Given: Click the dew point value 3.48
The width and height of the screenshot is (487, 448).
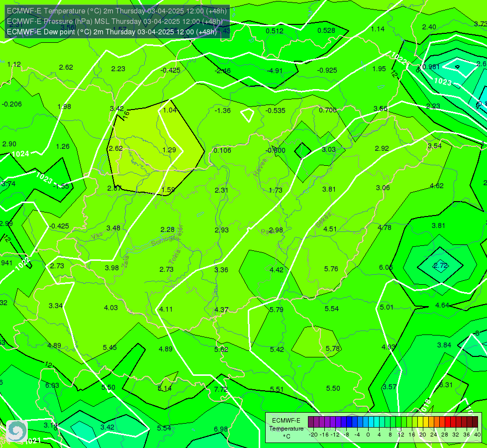Looking at the screenshot, I should (x=113, y=228).
